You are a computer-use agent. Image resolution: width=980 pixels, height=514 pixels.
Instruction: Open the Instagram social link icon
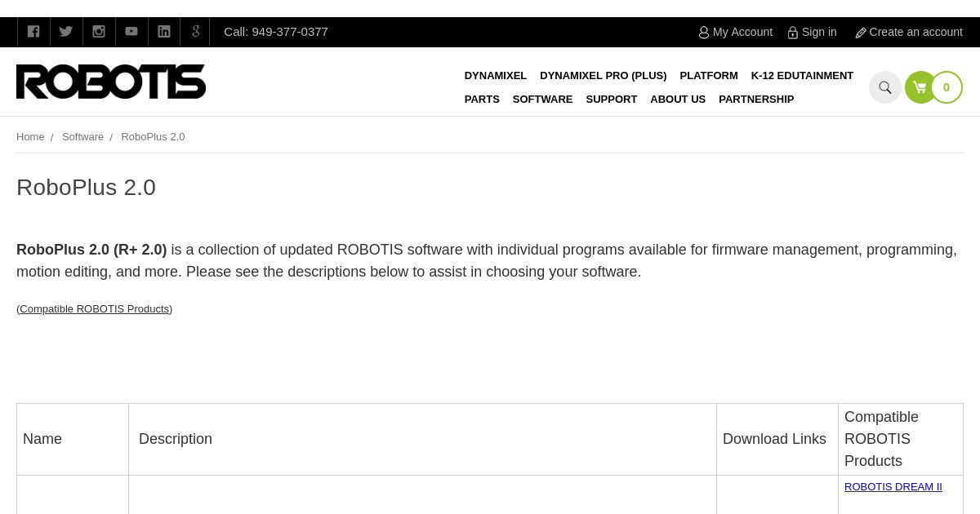click(99, 32)
